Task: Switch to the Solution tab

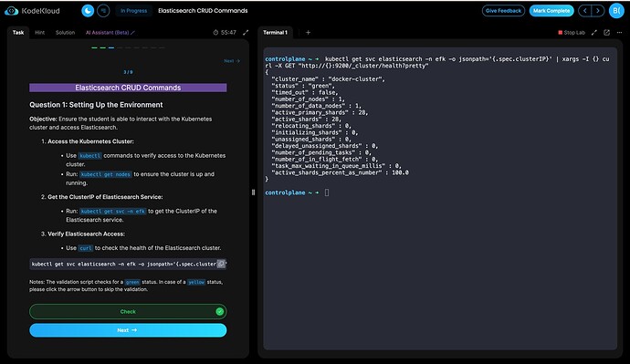Action: click(x=65, y=33)
